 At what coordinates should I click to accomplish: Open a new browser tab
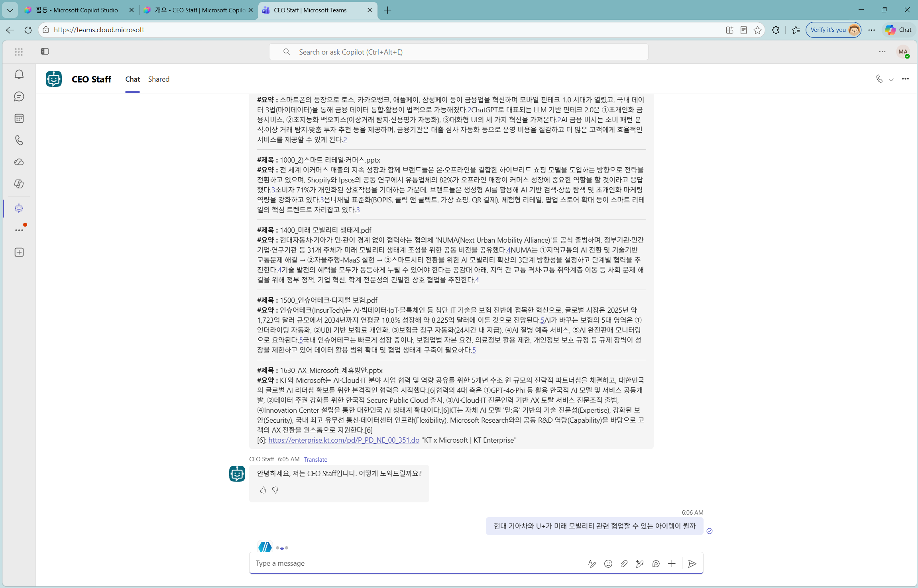click(387, 10)
